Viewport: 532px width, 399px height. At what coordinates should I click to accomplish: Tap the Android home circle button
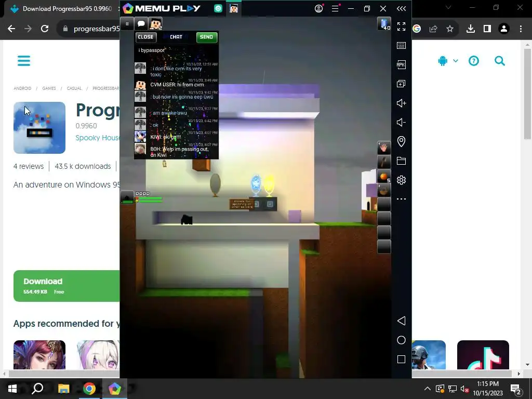[x=401, y=340]
